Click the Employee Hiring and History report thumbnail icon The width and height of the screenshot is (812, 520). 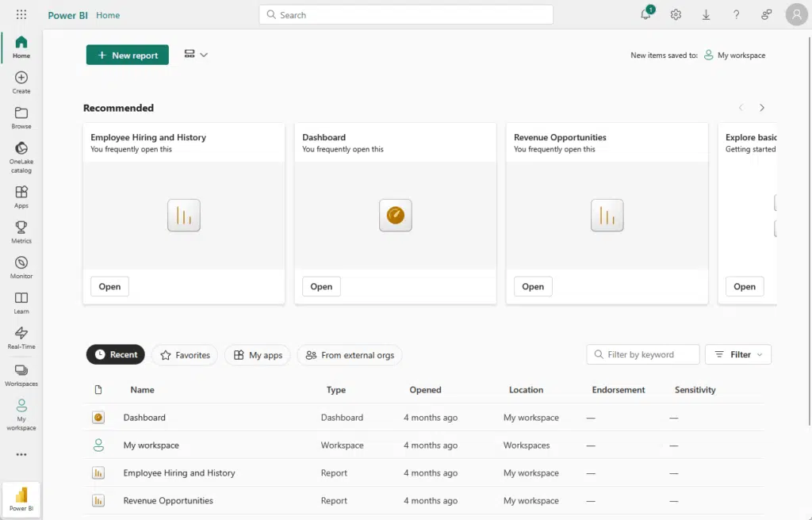click(184, 215)
